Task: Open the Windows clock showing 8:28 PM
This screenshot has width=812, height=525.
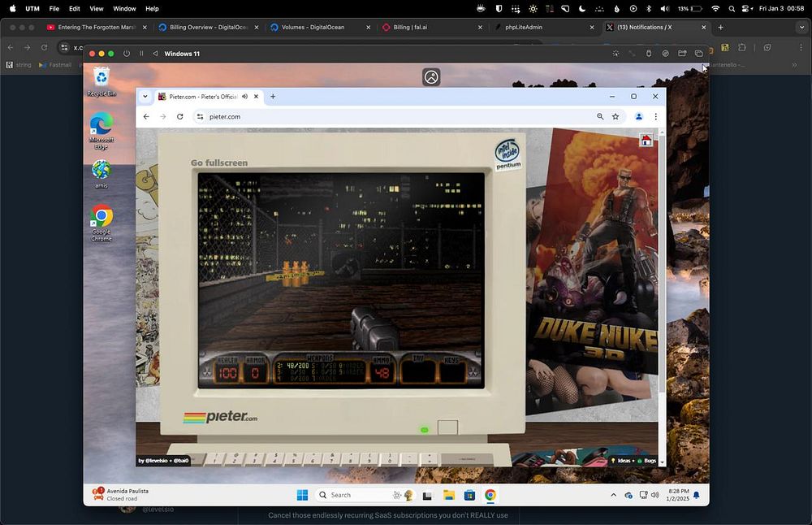Action: coord(677,495)
